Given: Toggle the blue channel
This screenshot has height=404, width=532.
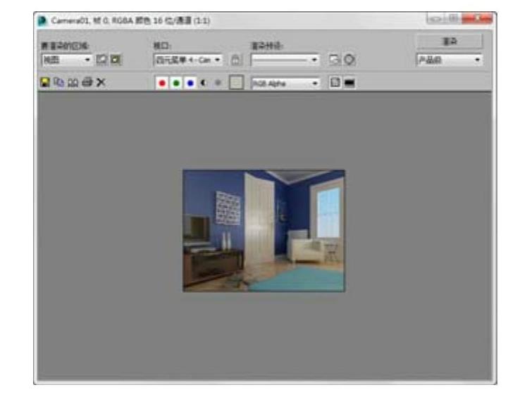Looking at the screenshot, I should pyautogui.click(x=190, y=83).
